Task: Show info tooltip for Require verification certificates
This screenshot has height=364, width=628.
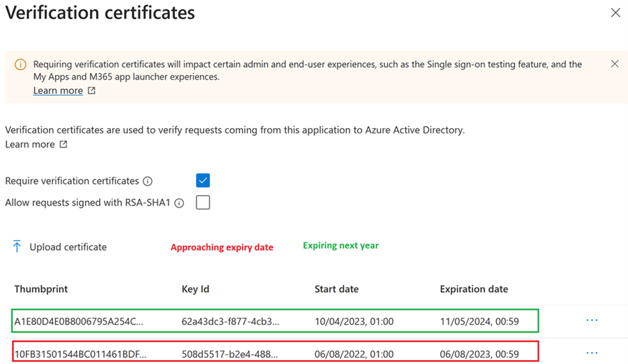Action: tap(148, 181)
